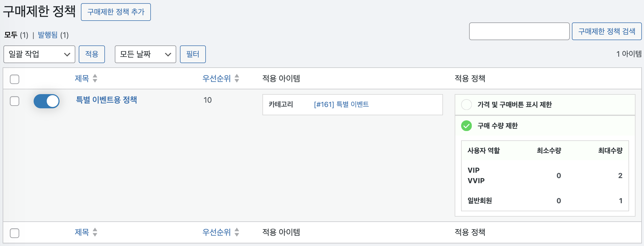Open the 특별 이벤트용 정책 title link
Viewport: 644px width, 246px height.
tap(106, 100)
